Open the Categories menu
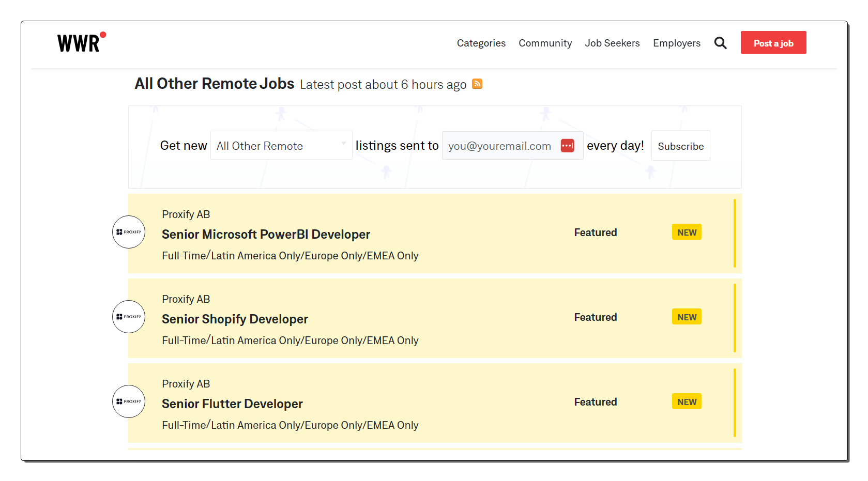Viewport: 868px width, 481px height. (481, 43)
